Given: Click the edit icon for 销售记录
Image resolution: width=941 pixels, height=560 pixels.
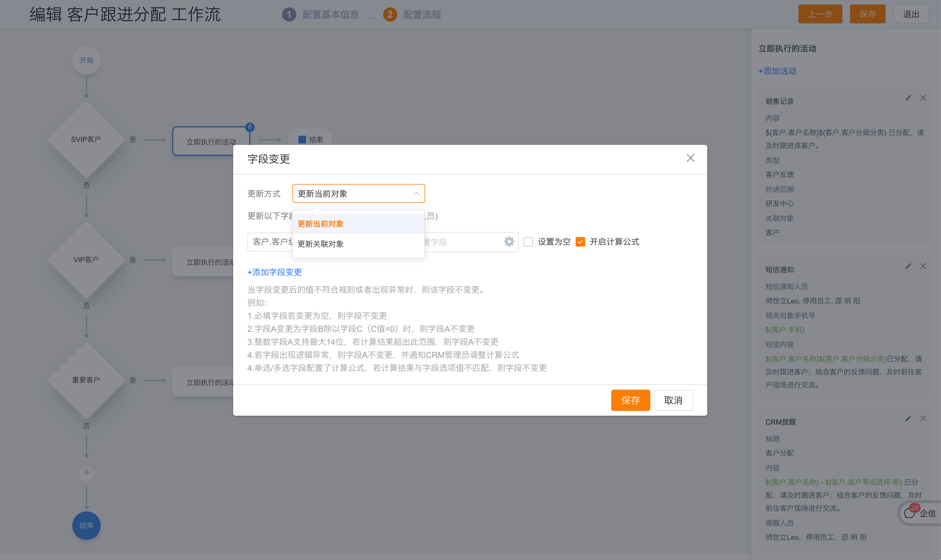Looking at the screenshot, I should coord(908,99).
